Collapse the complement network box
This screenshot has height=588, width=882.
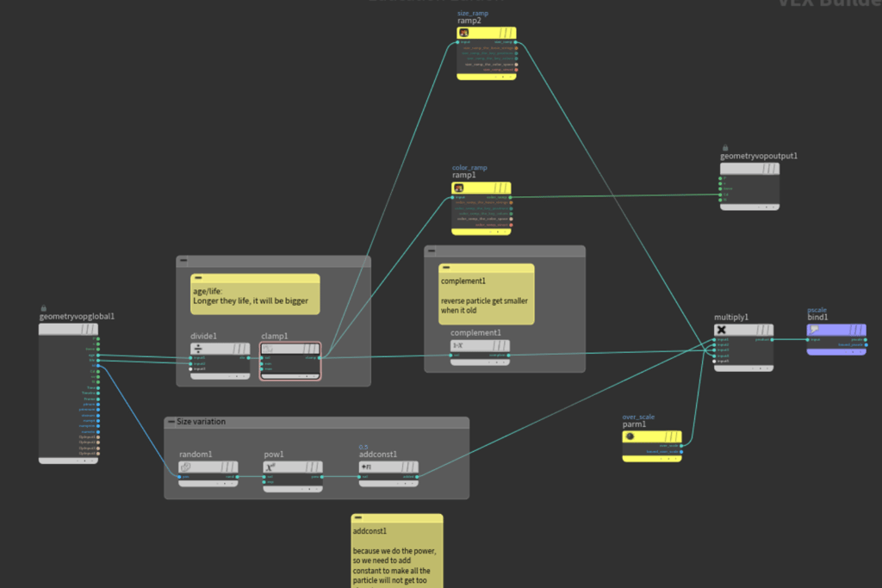[x=432, y=251]
